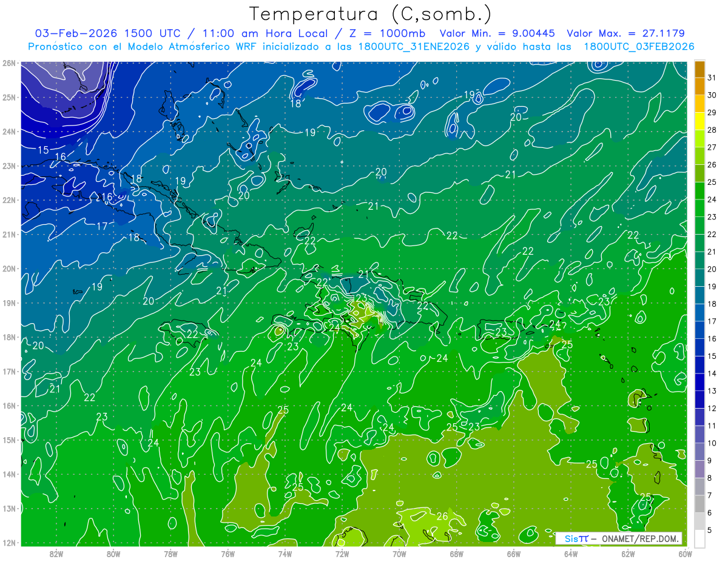Click the "72W" longitude axis label
Screen dimensions: 728x562
click(x=342, y=554)
